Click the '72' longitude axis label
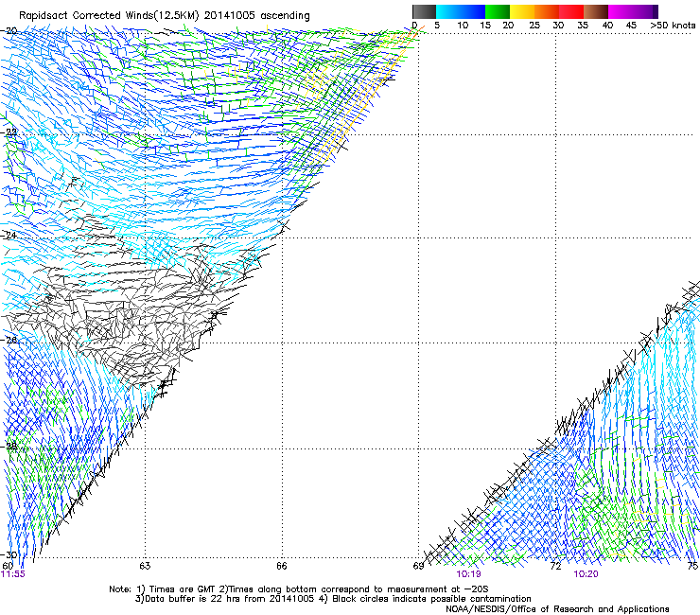 tap(555, 566)
